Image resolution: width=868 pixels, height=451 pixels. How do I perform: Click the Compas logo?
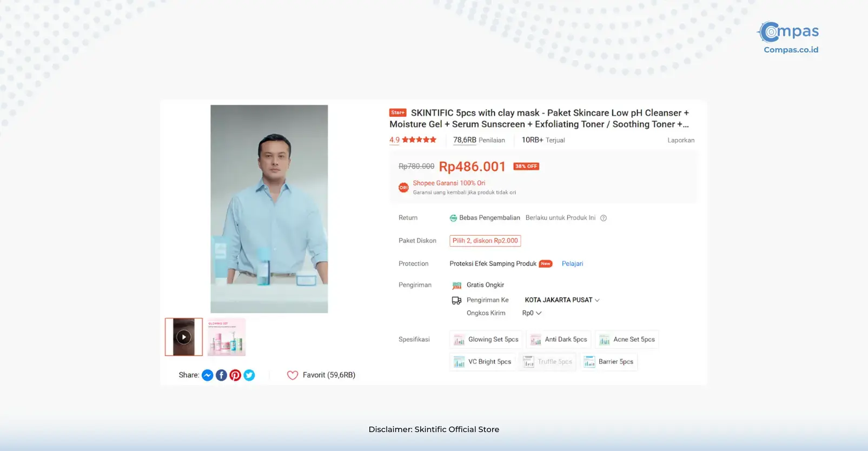click(789, 32)
